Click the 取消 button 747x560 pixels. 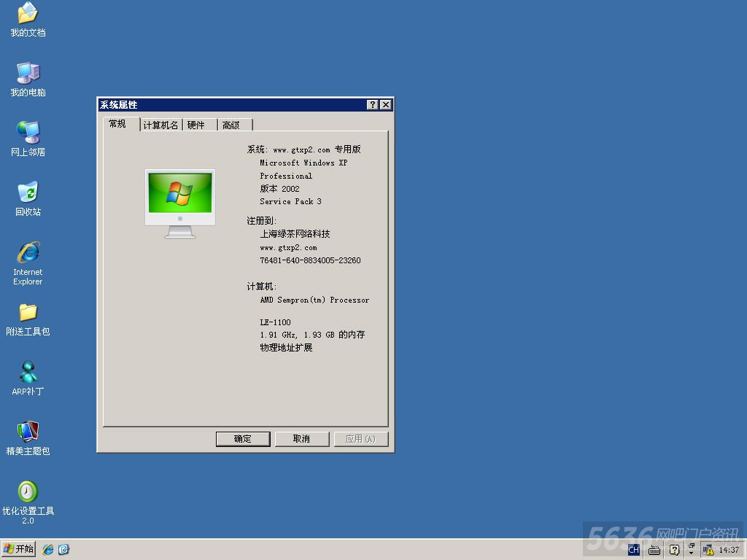pyautogui.click(x=301, y=438)
